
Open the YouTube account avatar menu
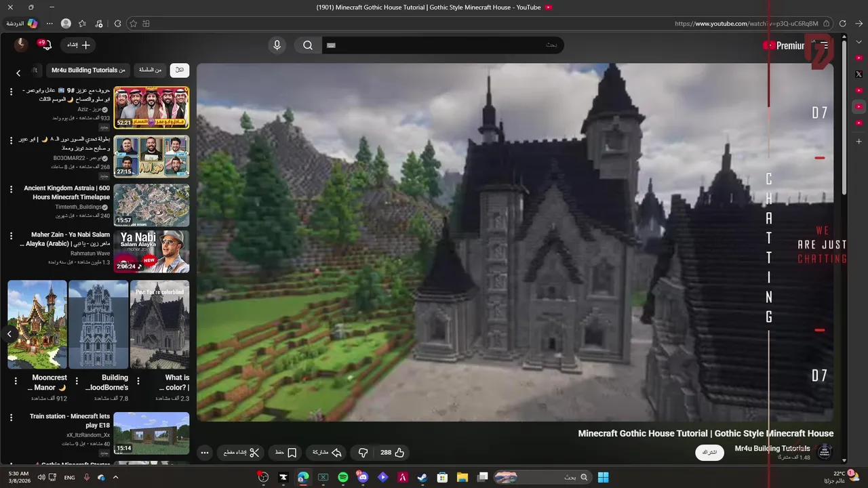(21, 45)
